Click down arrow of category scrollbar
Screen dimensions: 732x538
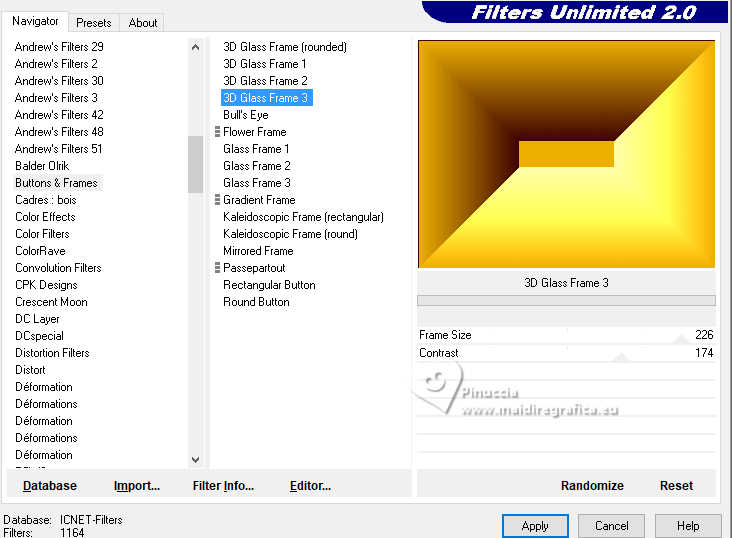(x=196, y=460)
